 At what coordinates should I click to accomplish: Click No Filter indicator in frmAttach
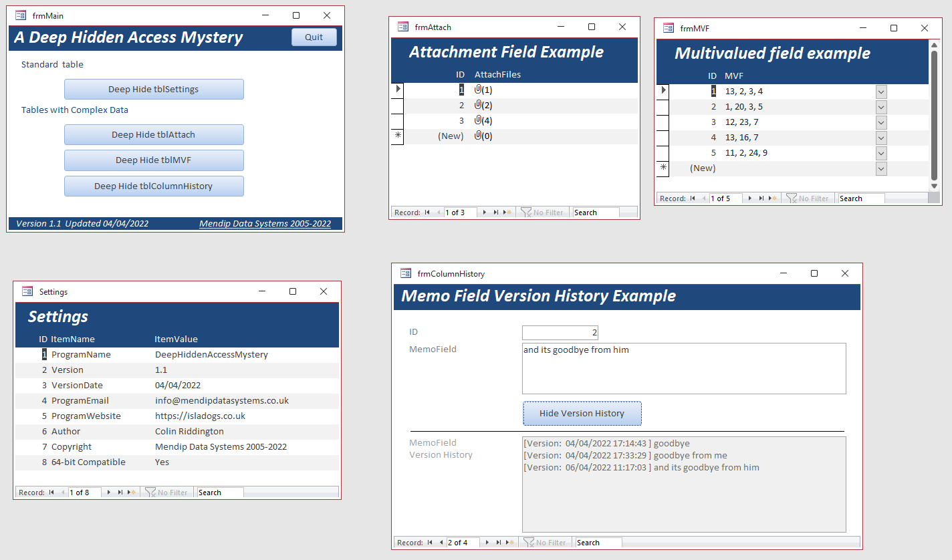coord(542,213)
